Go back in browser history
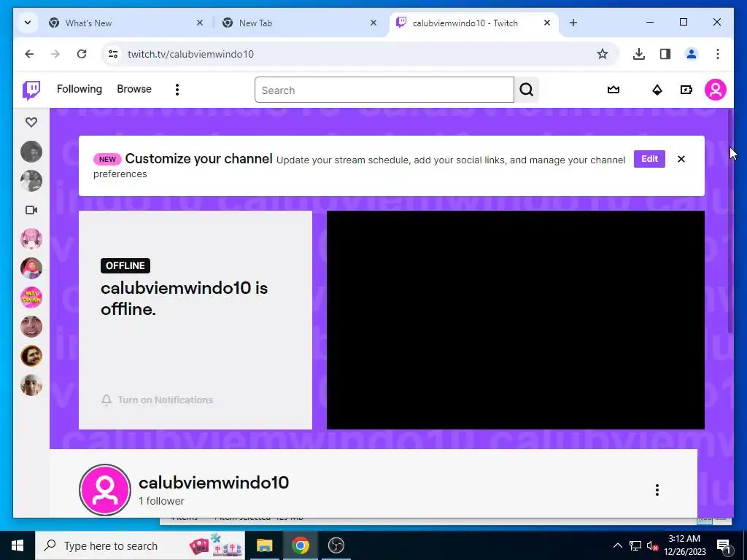The width and height of the screenshot is (747, 560). (29, 54)
